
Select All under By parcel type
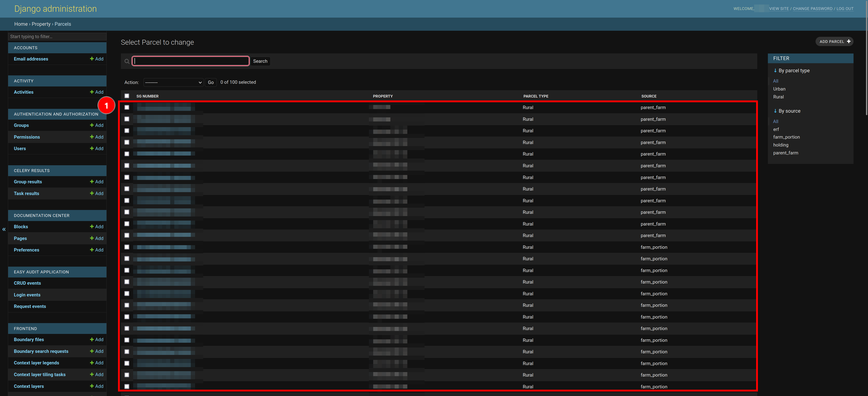(x=775, y=81)
